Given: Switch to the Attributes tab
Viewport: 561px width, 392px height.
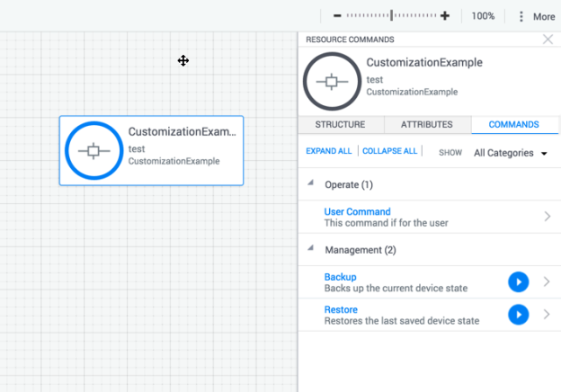Looking at the screenshot, I should pyautogui.click(x=427, y=125).
